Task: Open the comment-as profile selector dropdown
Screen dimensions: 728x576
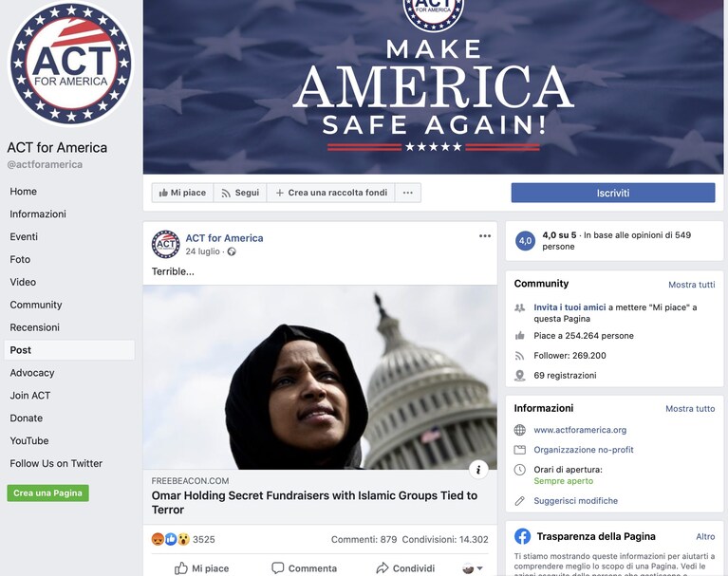Action: [473, 568]
